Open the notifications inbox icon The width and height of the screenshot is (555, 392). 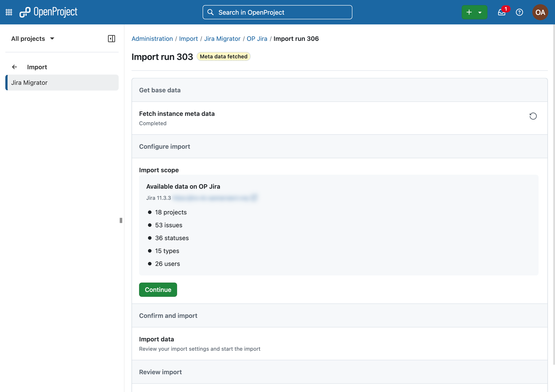pyautogui.click(x=502, y=12)
